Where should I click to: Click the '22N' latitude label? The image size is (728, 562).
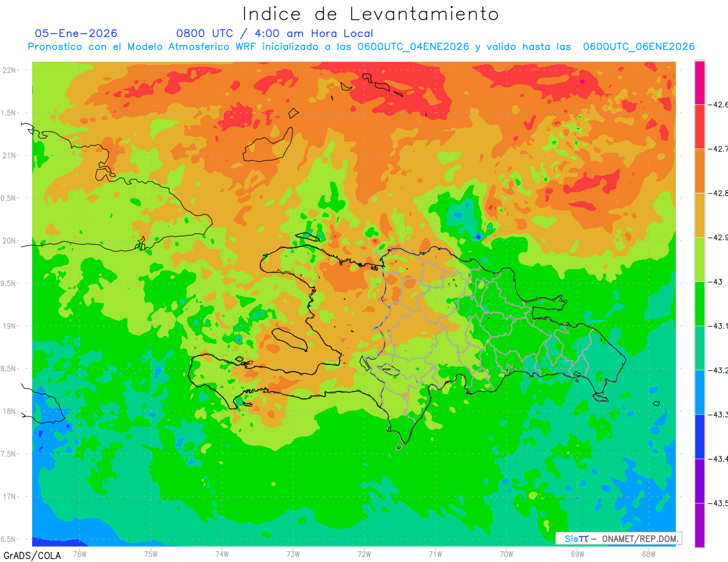[10, 70]
